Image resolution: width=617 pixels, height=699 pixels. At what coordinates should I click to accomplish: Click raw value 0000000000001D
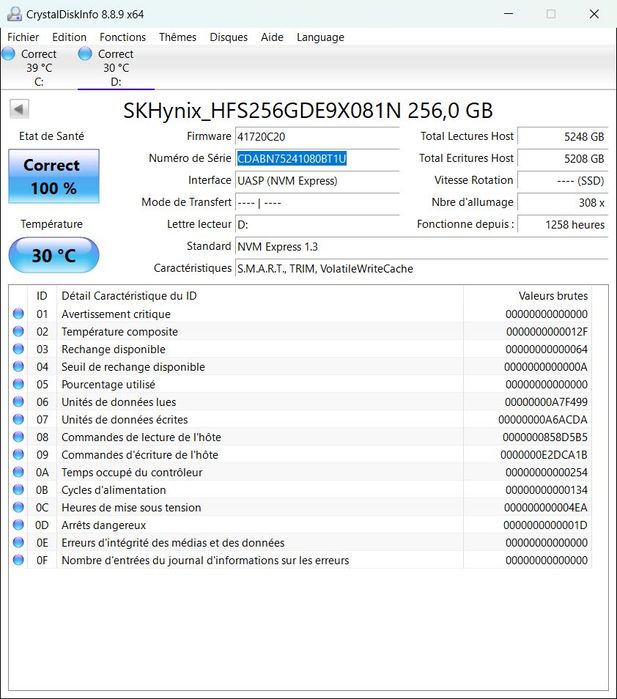(545, 525)
